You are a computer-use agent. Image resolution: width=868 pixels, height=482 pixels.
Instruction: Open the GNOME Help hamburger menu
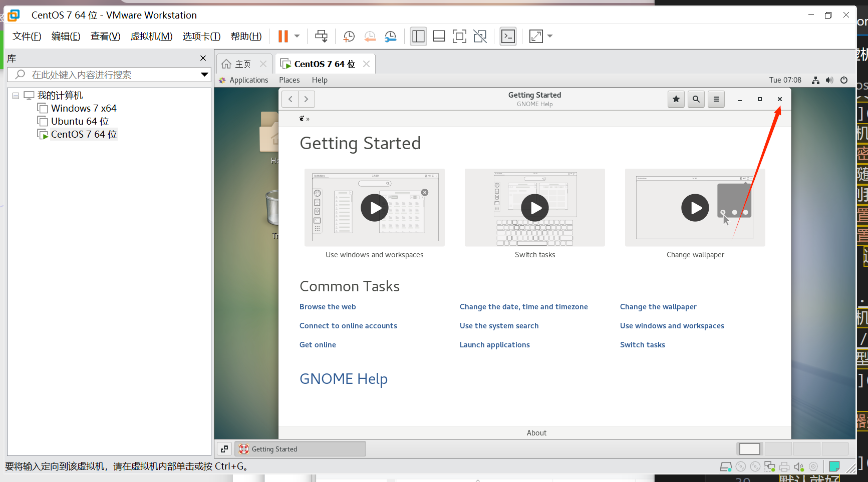click(716, 99)
